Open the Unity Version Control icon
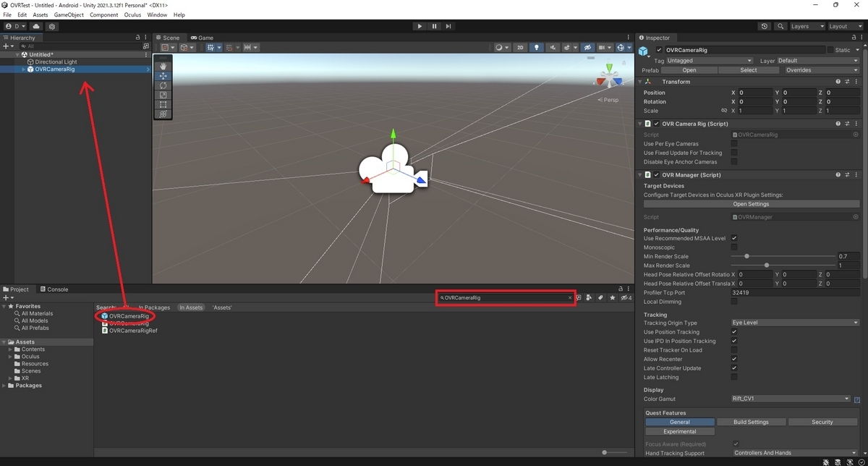Image resolution: width=868 pixels, height=466 pixels. (52, 26)
